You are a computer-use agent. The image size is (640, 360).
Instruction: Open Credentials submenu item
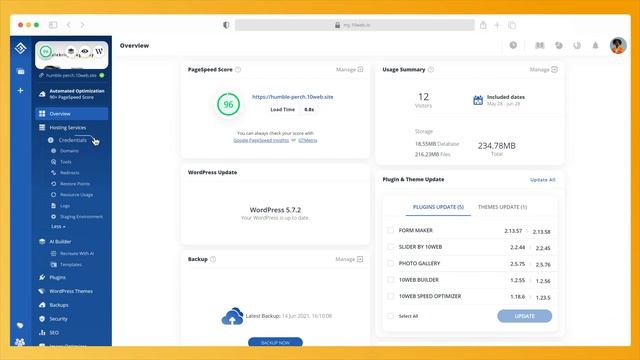click(72, 140)
